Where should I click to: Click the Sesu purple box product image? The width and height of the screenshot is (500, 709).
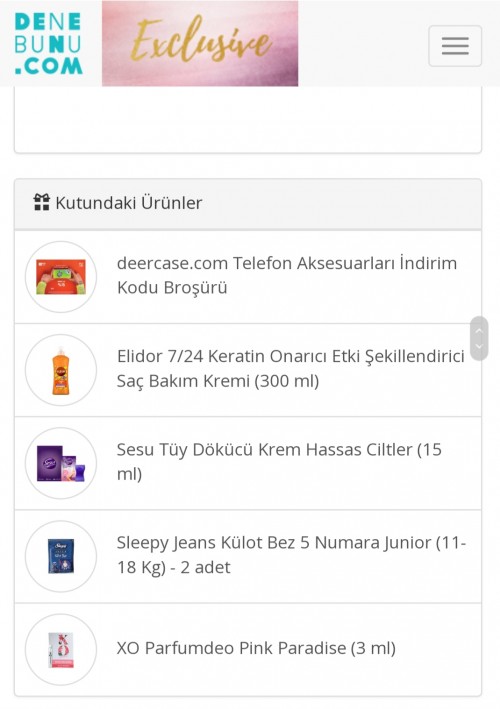[x=61, y=463]
